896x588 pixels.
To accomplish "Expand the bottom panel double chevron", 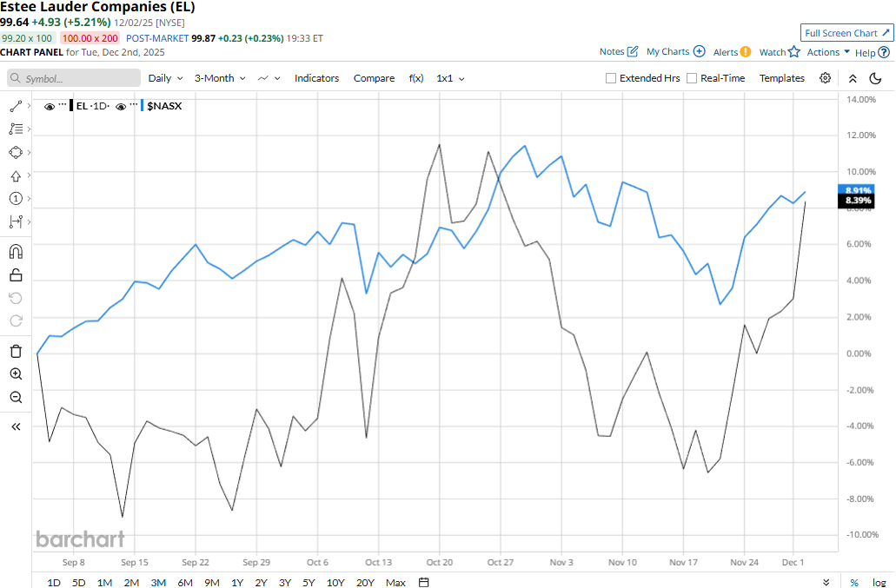I will 826,582.
